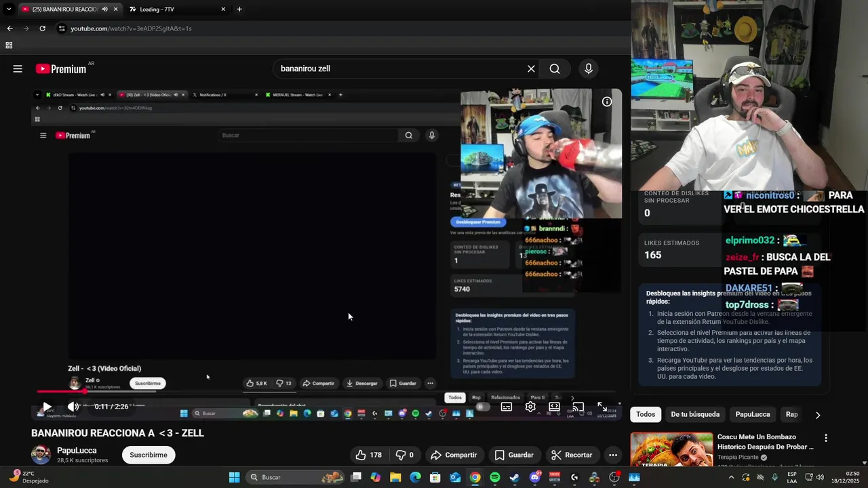Go to YouTube Premium home logo
868x488 pixels.
point(61,68)
